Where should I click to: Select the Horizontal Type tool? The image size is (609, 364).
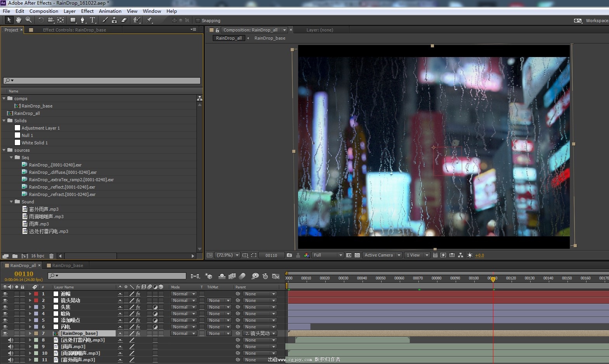(x=92, y=20)
